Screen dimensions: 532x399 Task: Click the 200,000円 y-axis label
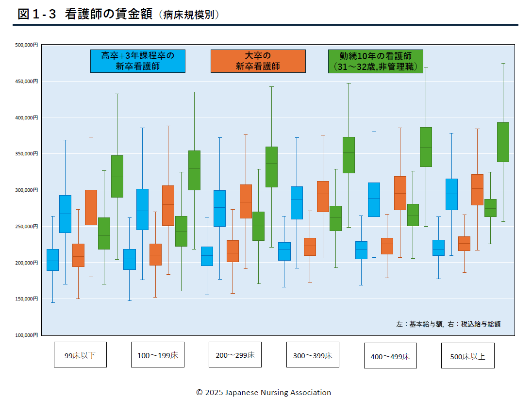coord(26,263)
